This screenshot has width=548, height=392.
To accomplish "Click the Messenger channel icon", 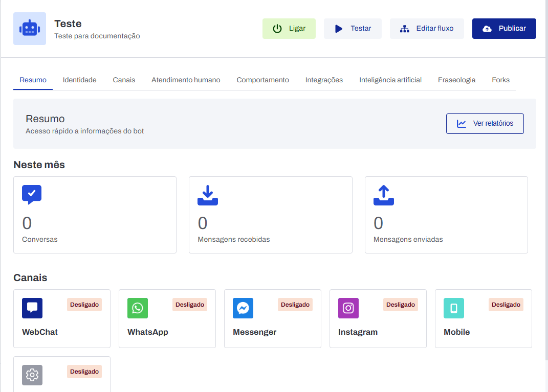I will coord(243,308).
